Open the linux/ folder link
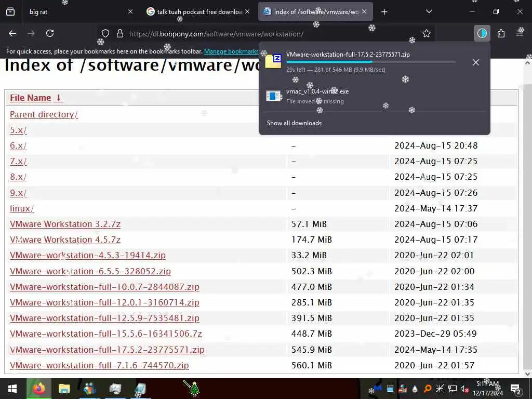Image resolution: width=532 pixels, height=399 pixels. click(x=22, y=209)
